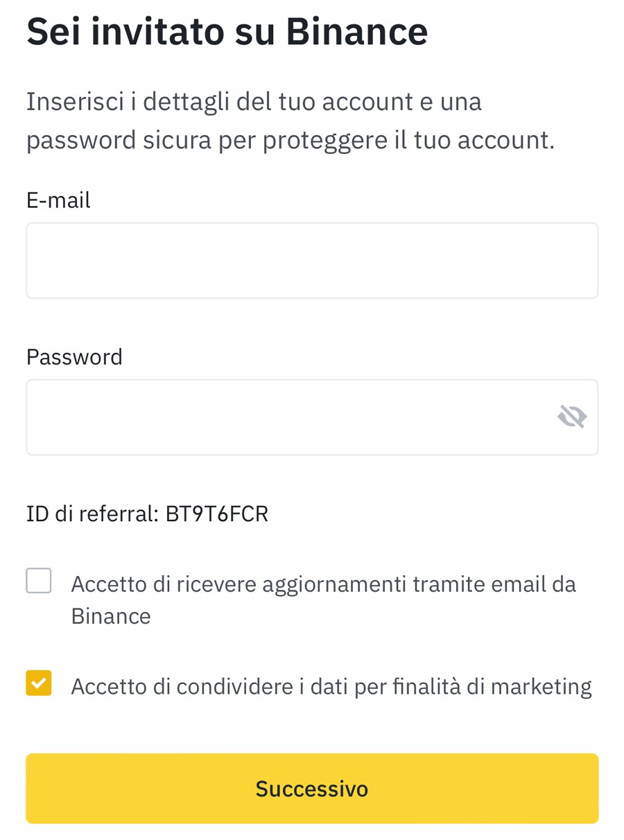Click the Password field label

tap(74, 357)
